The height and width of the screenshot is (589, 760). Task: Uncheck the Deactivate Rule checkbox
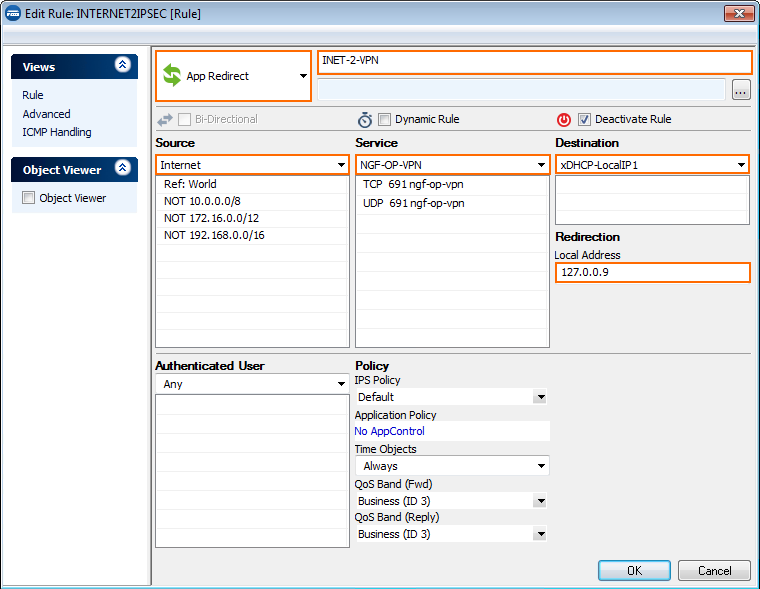(x=585, y=119)
